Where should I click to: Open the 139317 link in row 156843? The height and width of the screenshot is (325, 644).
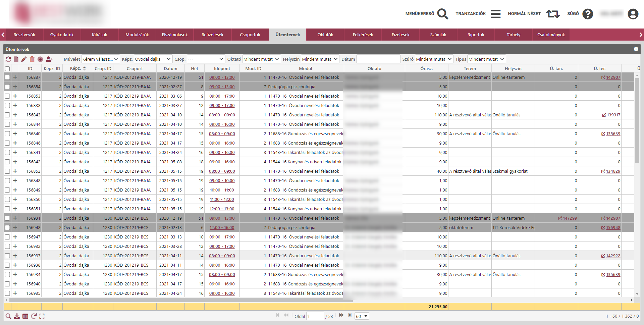[x=613, y=115]
